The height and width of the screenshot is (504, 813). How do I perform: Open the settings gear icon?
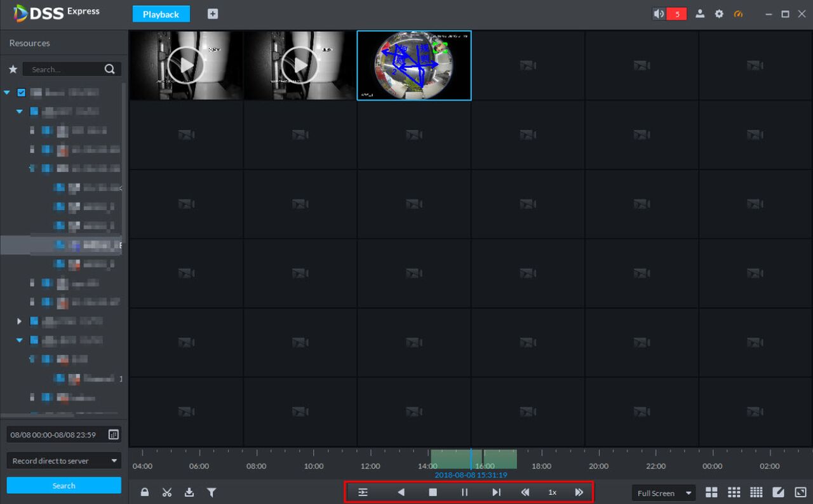719,14
